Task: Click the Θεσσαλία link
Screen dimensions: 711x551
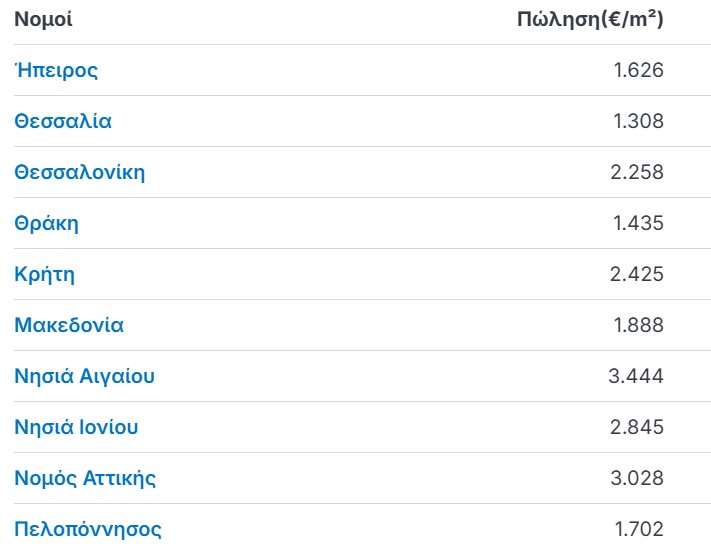Action: pyautogui.click(x=63, y=121)
